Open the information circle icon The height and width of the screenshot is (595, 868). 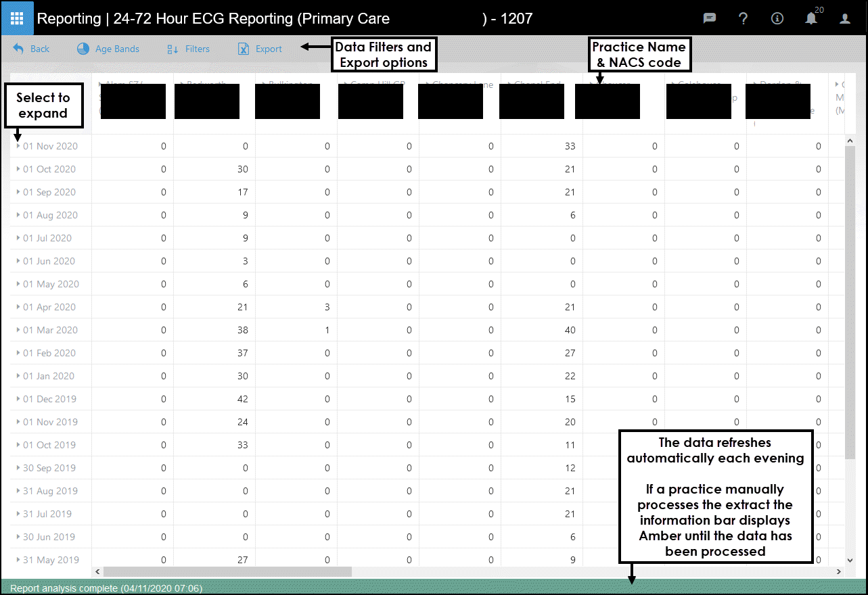[x=777, y=19]
